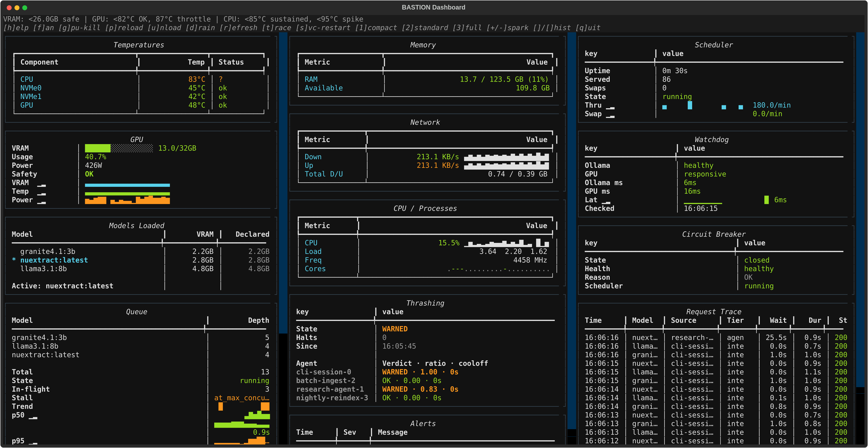Click the Checked 16:06:15 timestamp
Image resolution: width=868 pixels, height=448 pixels.
point(701,208)
